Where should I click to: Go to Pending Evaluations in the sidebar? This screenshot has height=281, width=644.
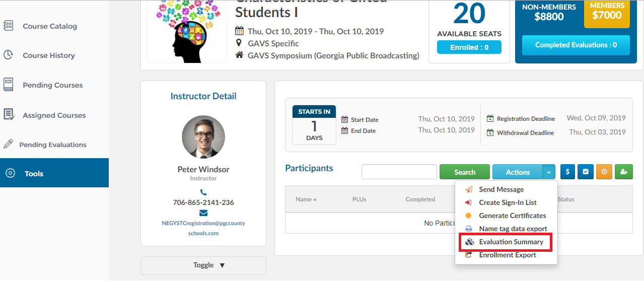click(x=52, y=145)
